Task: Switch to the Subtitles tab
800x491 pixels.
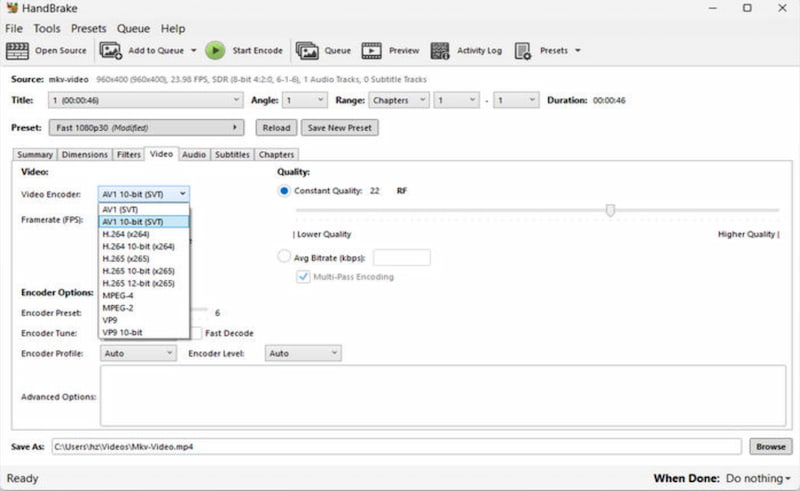Action: 232,155
